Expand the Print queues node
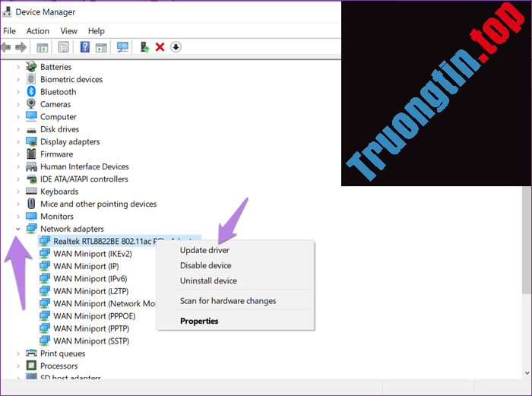 [x=18, y=353]
